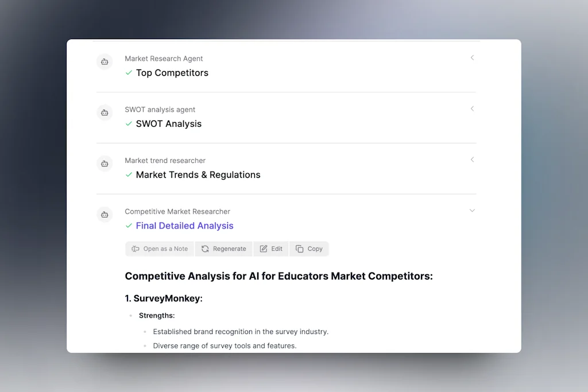Toggle the checkmark beside Top Competitors

coord(129,73)
